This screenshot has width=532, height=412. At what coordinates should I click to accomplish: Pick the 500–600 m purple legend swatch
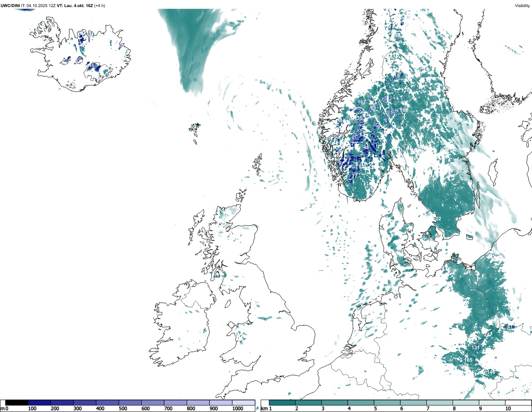pos(130,402)
